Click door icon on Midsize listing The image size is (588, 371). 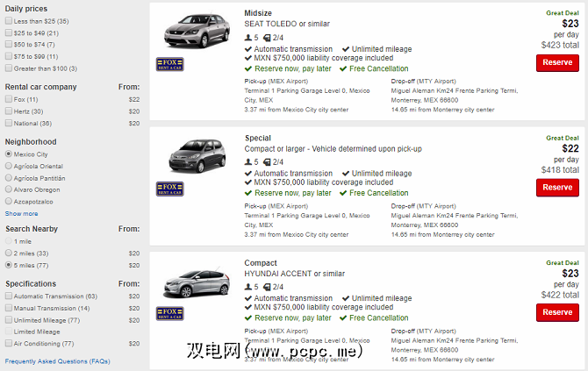267,38
